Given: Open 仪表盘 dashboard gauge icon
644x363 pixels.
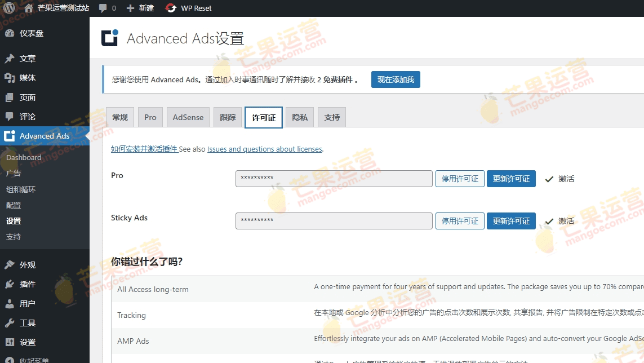Looking at the screenshot, I should point(10,33).
